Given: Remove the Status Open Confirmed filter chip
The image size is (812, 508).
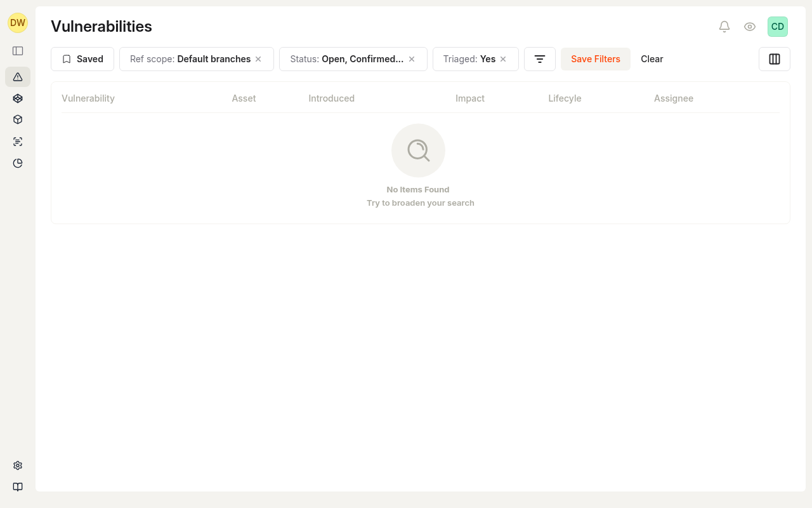Looking at the screenshot, I should tap(411, 58).
